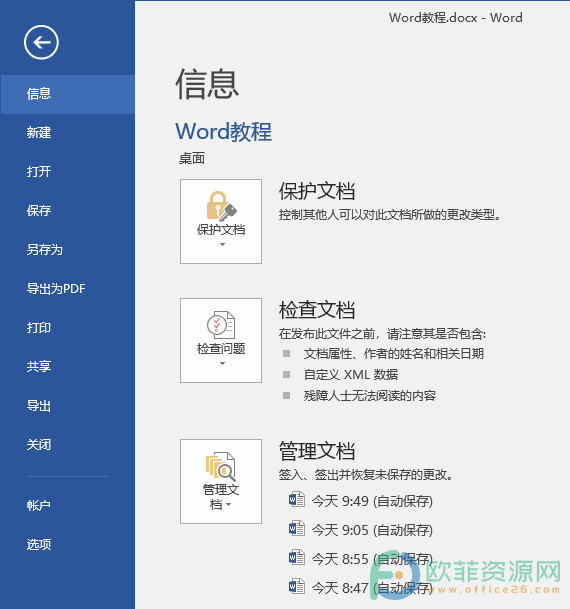
Task: Click the text 文档属性、作者的姓名和相关日期
Action: pos(394,354)
